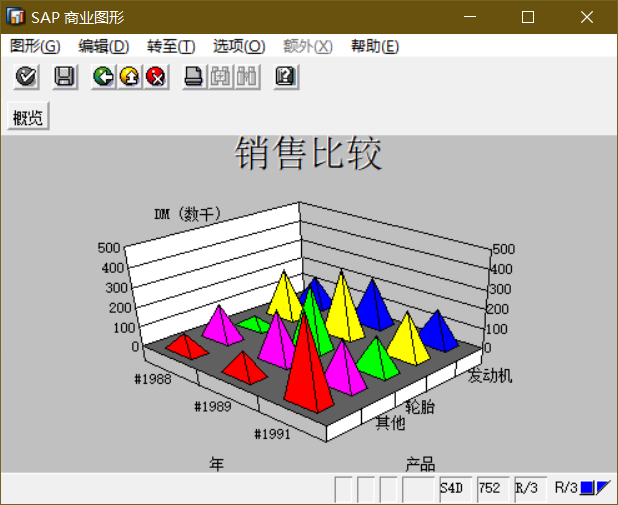Click the #1988 year label
This screenshot has width=618, height=505.
[153, 379]
